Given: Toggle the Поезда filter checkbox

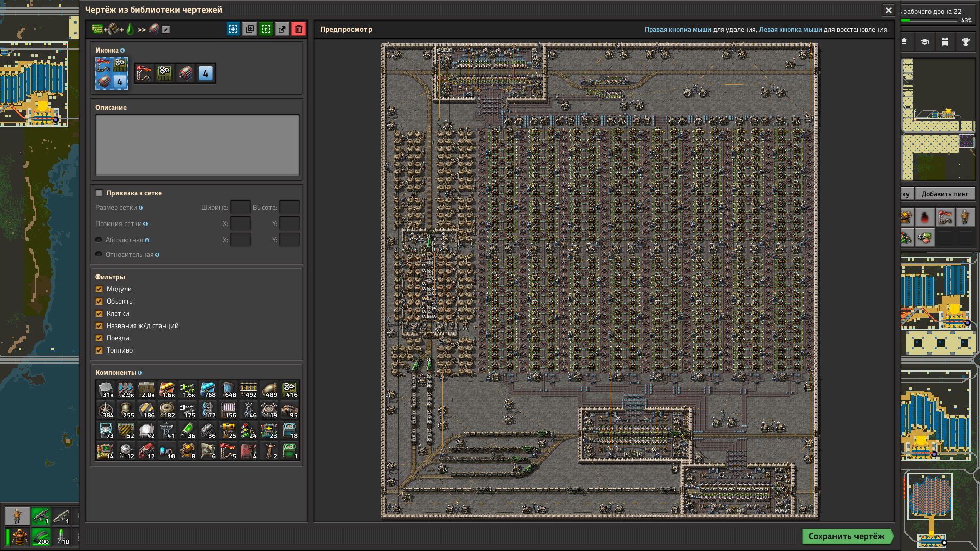Looking at the screenshot, I should click(x=99, y=338).
